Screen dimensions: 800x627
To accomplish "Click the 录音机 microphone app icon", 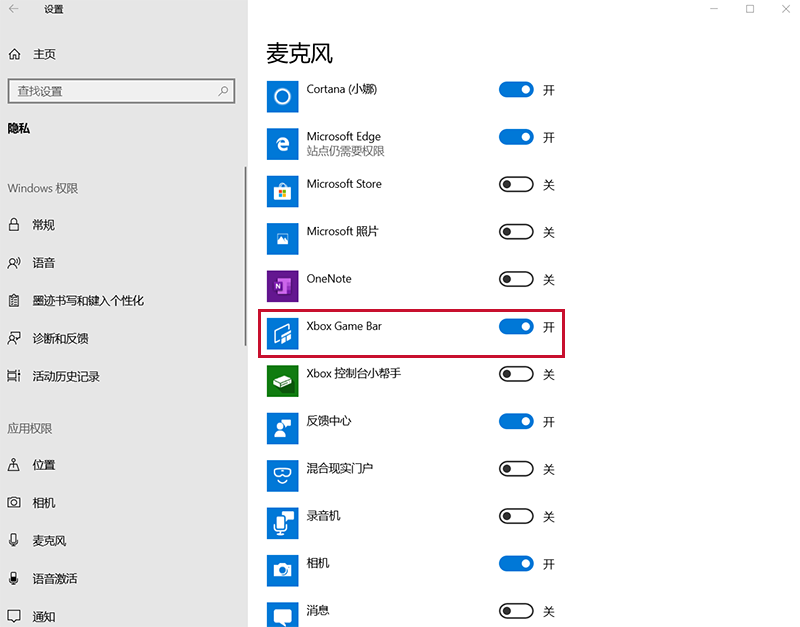I will (x=283, y=523).
